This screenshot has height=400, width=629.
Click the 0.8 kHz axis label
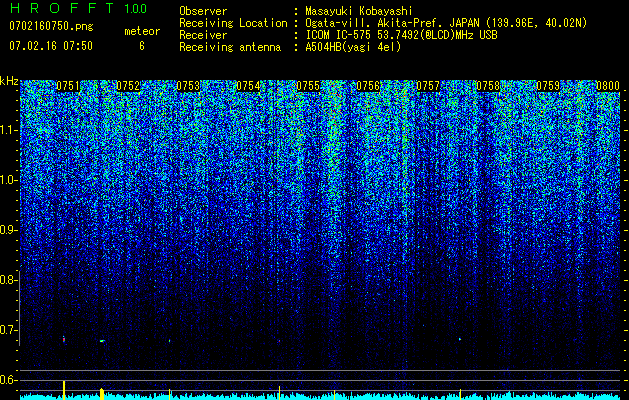coord(8,280)
